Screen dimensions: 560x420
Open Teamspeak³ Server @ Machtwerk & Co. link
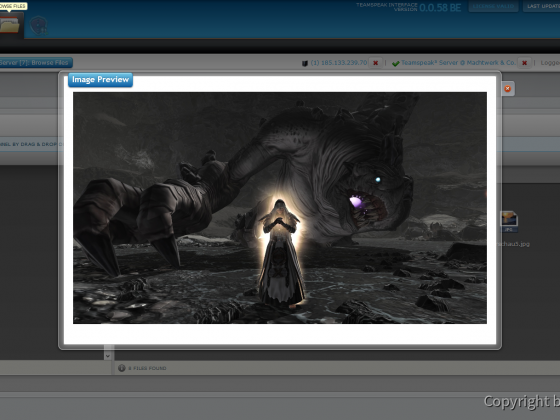[x=458, y=62]
